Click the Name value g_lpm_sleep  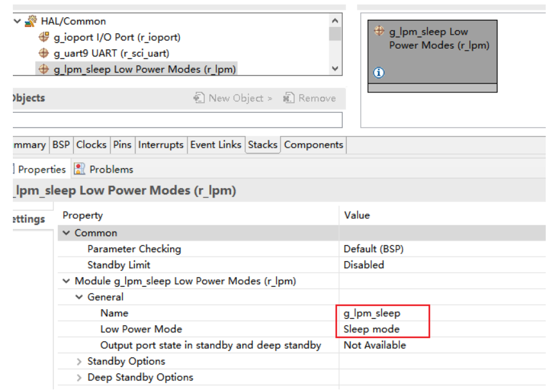point(372,313)
